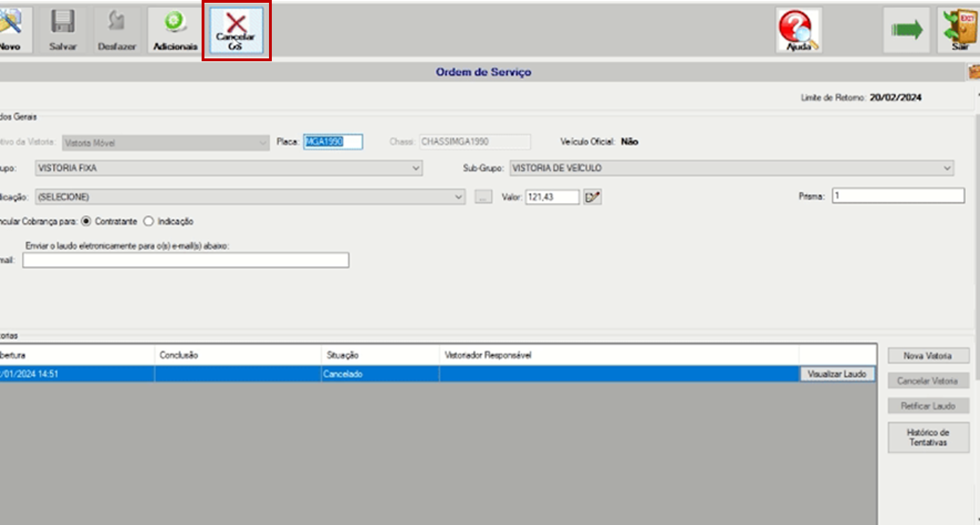Click the Valor field showing 121,43
Viewport: 980px width, 525px height.
coord(552,197)
